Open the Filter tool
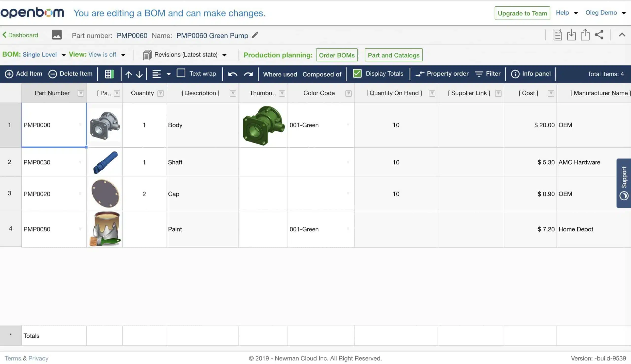The image size is (631, 364). [x=488, y=74]
